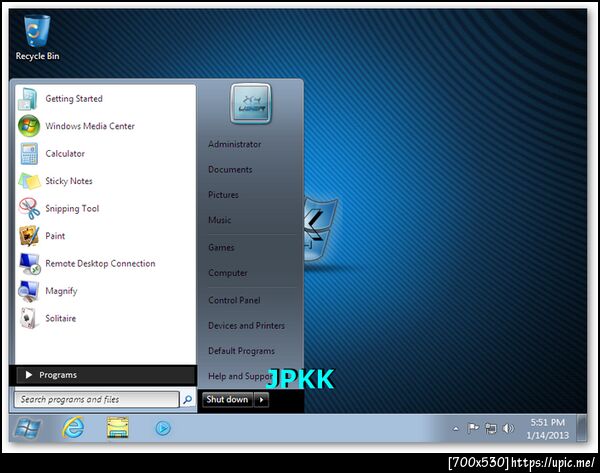Open the Paint icon
Screen dimensions: 600x473
(29, 236)
